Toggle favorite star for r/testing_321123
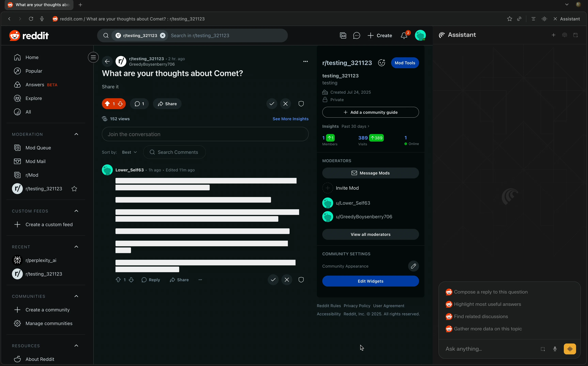 click(74, 189)
